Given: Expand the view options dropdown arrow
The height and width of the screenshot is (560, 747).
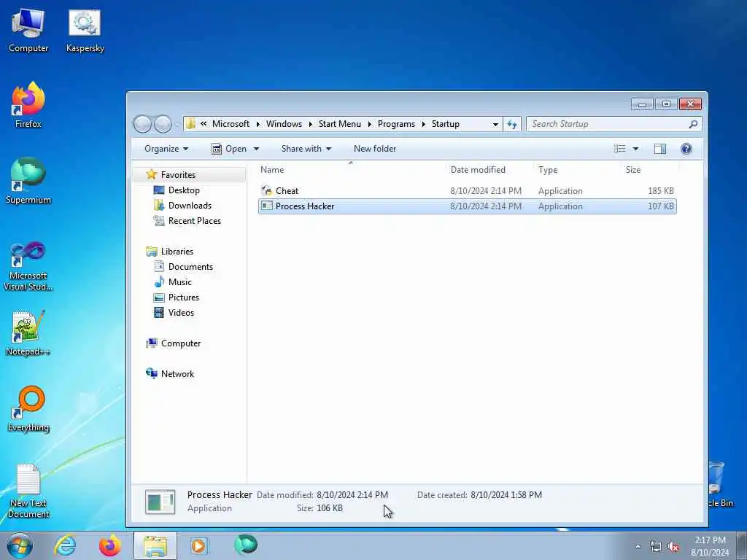Looking at the screenshot, I should point(635,149).
